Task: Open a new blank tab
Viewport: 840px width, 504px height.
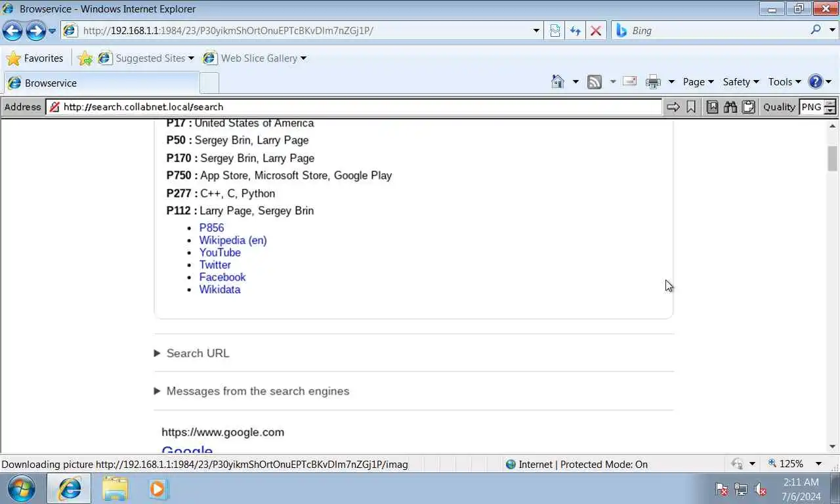Action: 209,83
